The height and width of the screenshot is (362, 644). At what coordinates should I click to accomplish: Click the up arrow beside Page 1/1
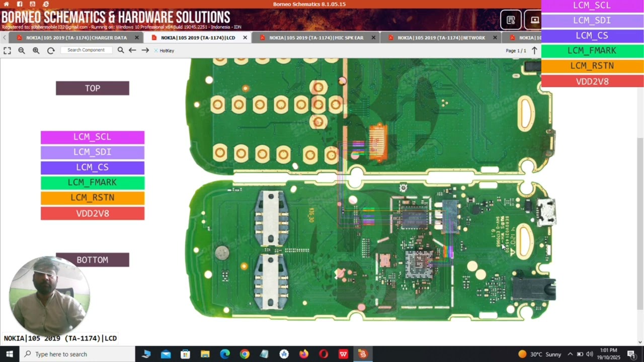pos(535,50)
